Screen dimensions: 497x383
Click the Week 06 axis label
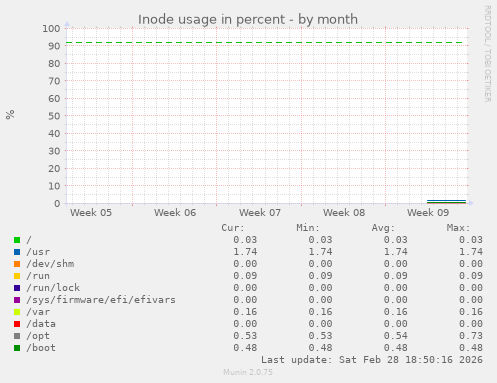click(175, 213)
